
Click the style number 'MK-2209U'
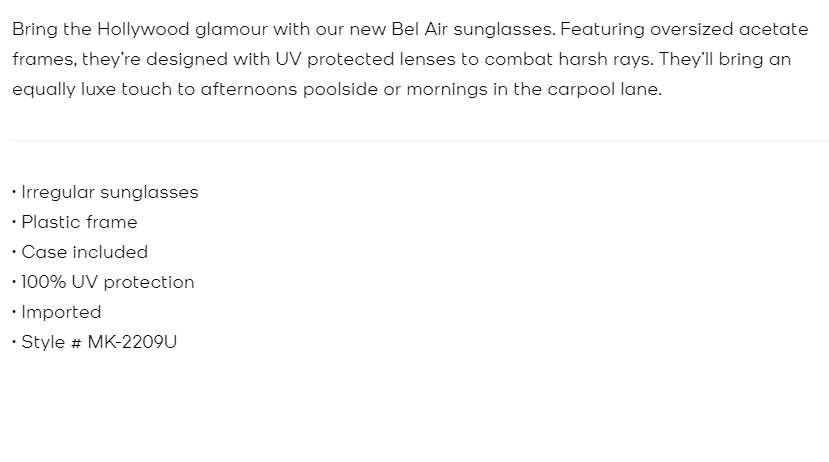132,342
